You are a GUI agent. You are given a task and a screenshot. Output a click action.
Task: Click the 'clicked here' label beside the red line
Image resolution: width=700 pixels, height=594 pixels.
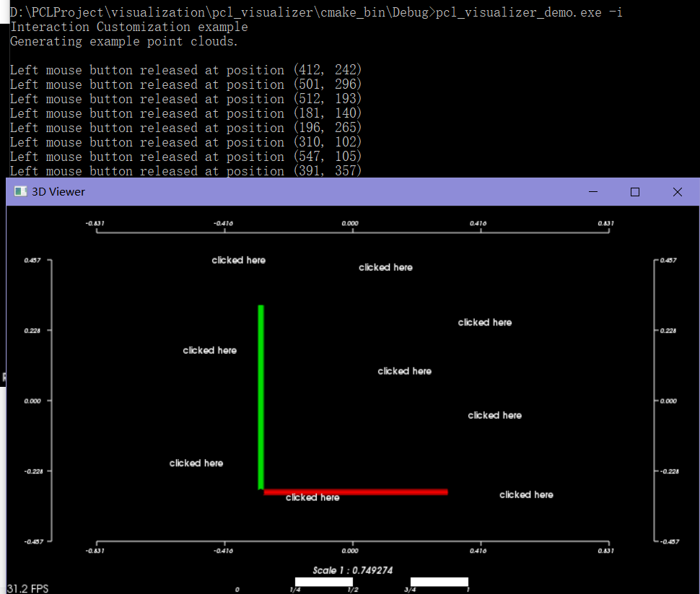click(x=312, y=497)
